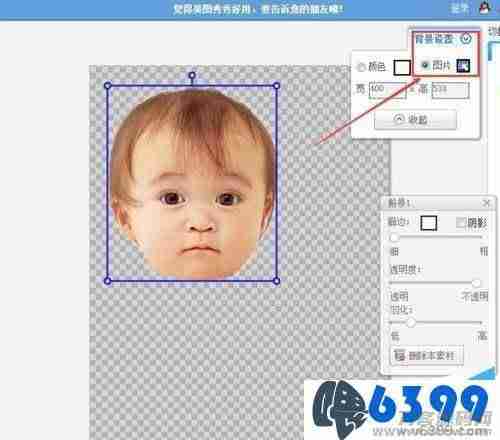
Task: Select the baby face cutout image
Action: point(193,184)
